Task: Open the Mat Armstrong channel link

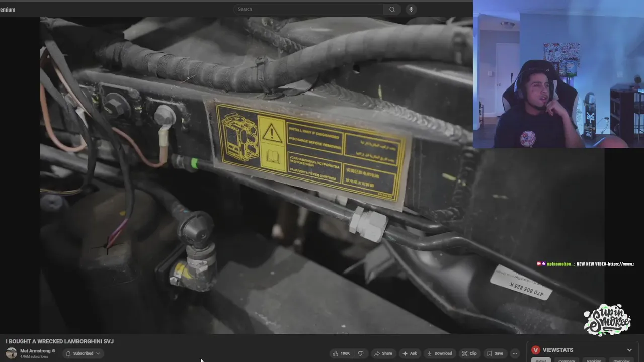Action: [x=35, y=351]
